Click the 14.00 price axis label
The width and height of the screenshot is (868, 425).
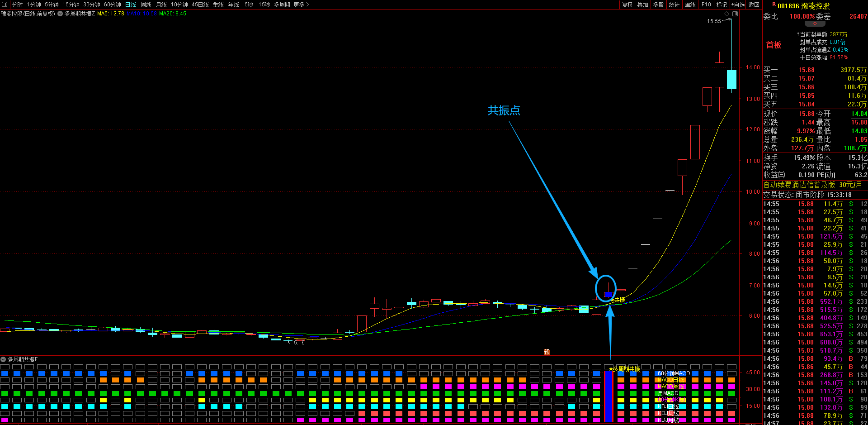[x=753, y=67]
